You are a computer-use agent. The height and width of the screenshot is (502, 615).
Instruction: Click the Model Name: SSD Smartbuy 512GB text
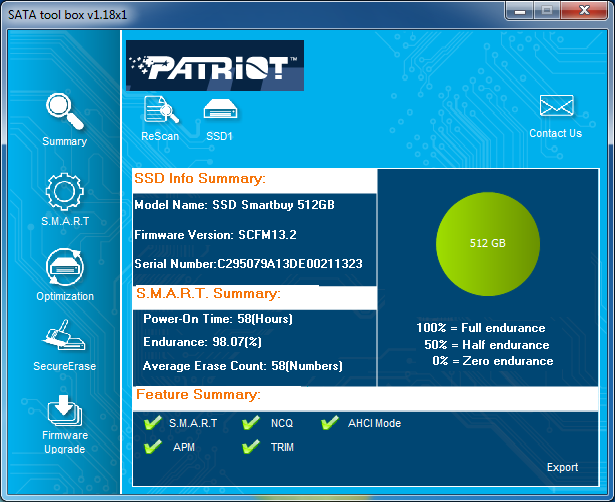(x=235, y=205)
